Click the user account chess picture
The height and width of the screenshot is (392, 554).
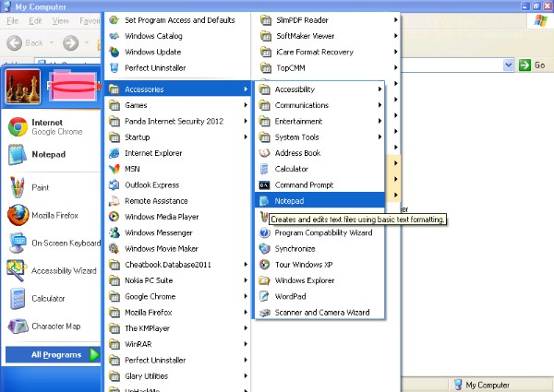click(23, 87)
